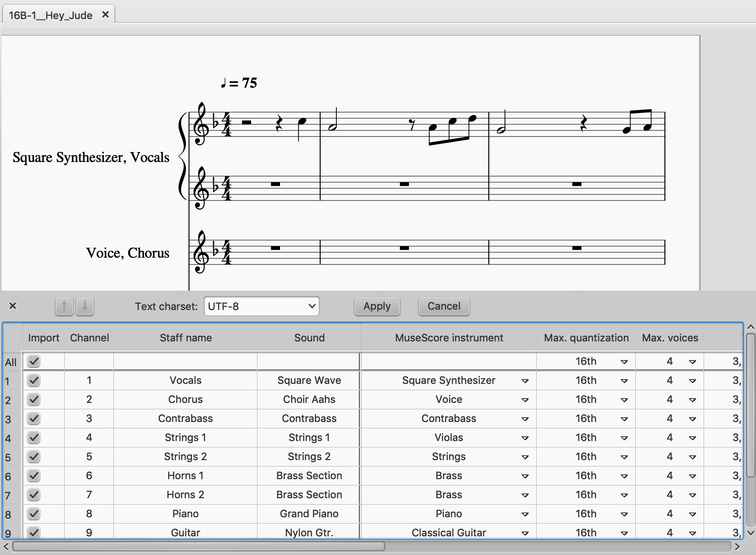The image size is (756, 555).
Task: Uncheck Import for the Strings 1 track
Action: (x=34, y=437)
